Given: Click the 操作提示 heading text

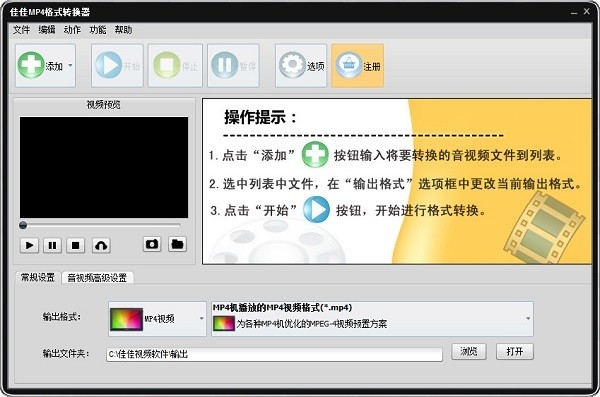Looking at the screenshot, I should [261, 117].
